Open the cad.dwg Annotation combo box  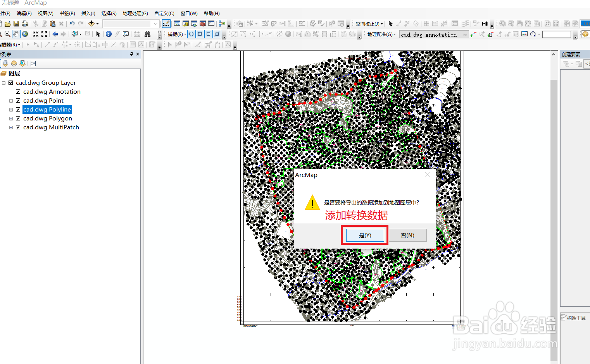pyautogui.click(x=465, y=34)
